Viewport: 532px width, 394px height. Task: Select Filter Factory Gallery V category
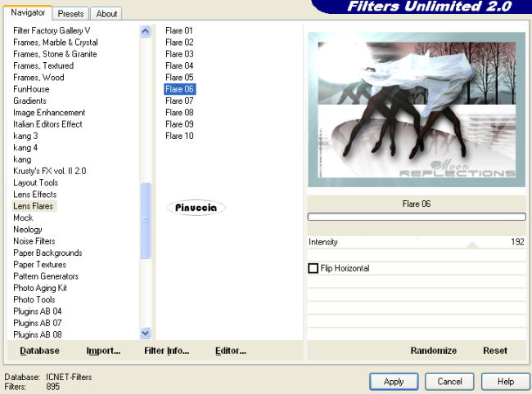(52, 31)
